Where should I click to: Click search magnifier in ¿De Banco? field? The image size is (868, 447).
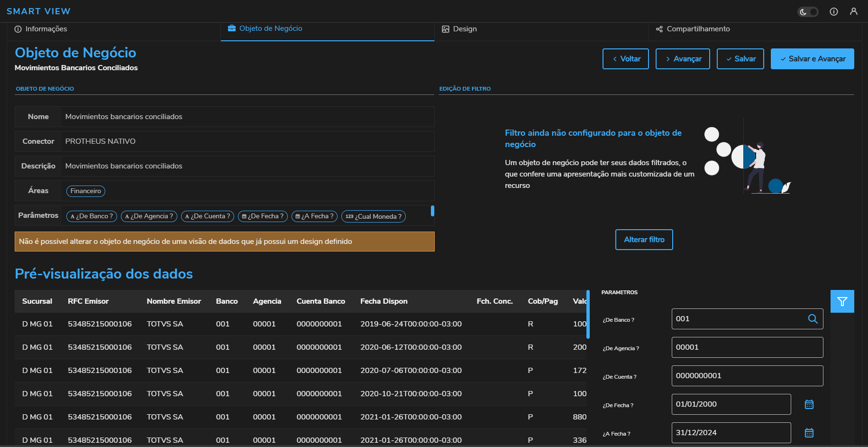pos(813,319)
